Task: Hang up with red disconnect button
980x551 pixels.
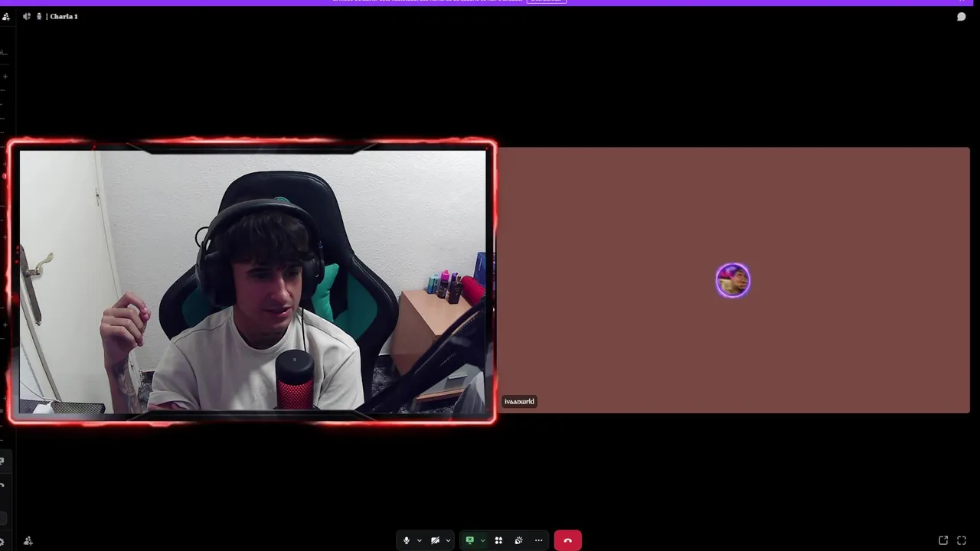Action: click(x=567, y=540)
